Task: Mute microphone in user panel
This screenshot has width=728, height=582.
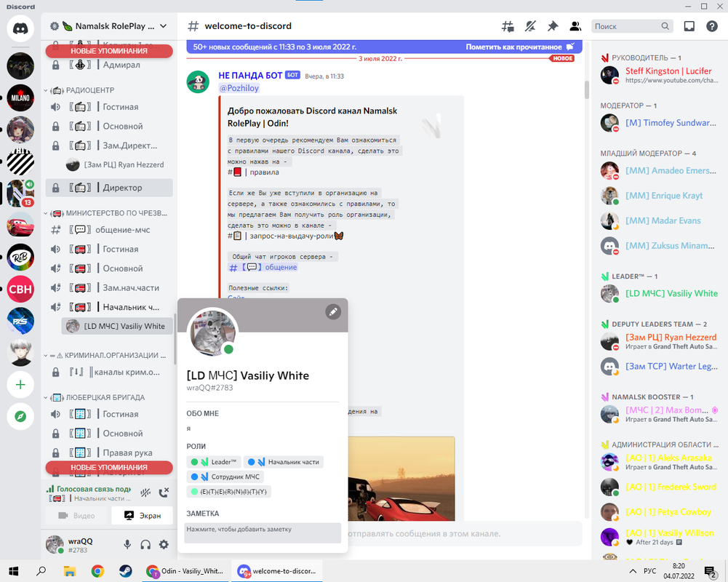Action: tap(127, 544)
